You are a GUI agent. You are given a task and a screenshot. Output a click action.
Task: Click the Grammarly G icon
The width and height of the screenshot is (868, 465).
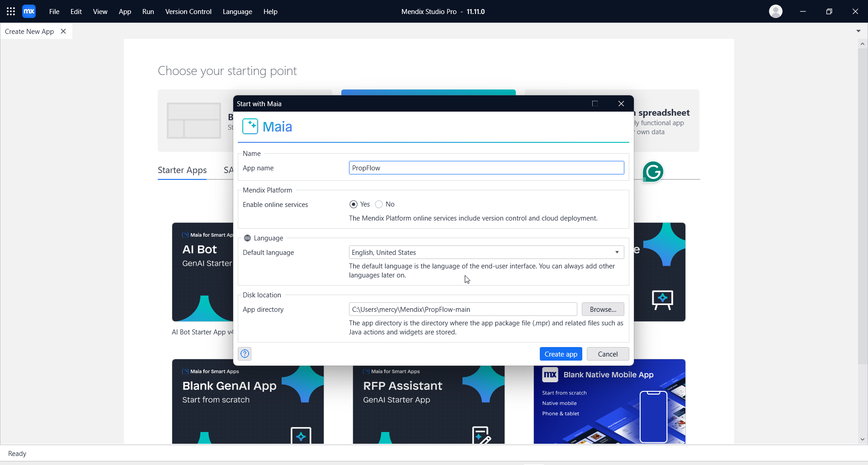(x=653, y=172)
